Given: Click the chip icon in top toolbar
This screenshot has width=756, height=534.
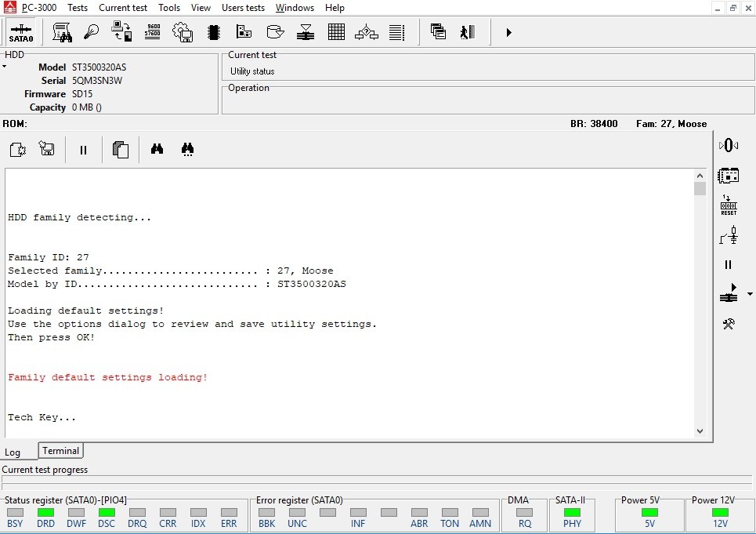Looking at the screenshot, I should tap(213, 32).
